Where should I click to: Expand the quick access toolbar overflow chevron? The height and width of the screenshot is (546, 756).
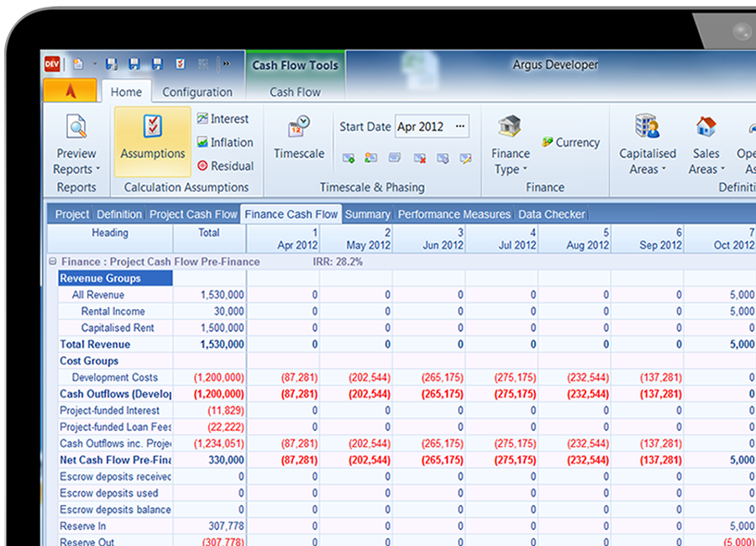[x=227, y=64]
